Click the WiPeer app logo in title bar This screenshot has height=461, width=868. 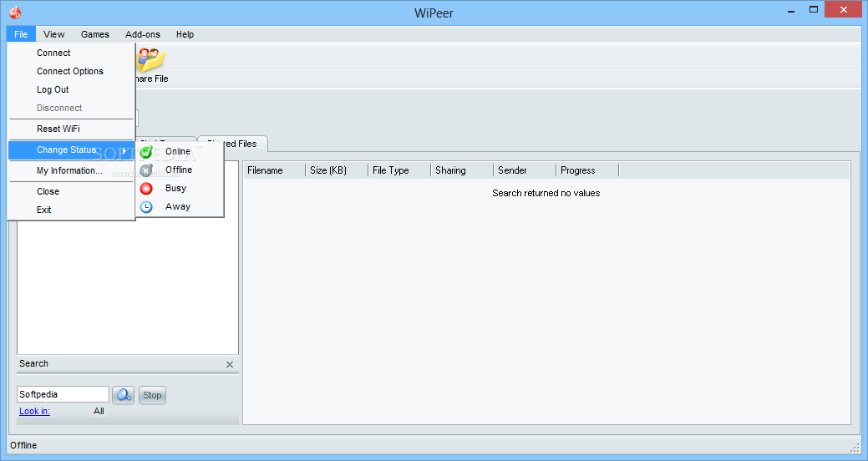[15, 13]
